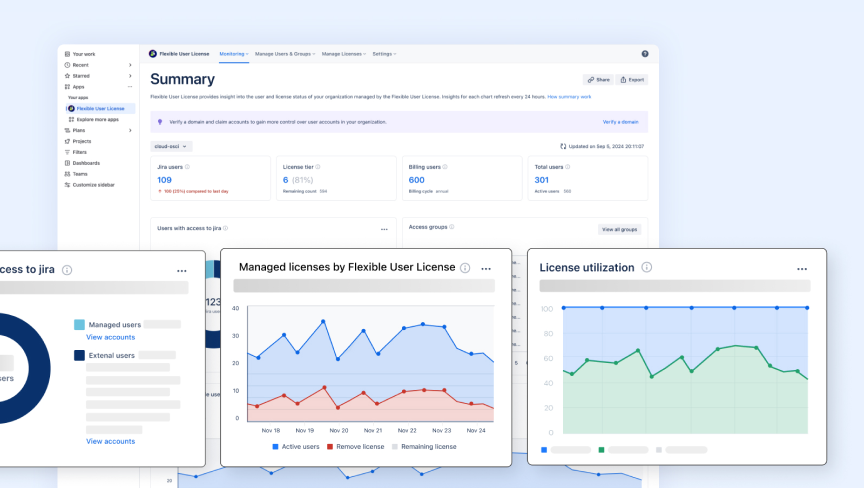Image resolution: width=864 pixels, height=488 pixels.
Task: Expand the cloud-esci site dropdown
Action: pyautogui.click(x=171, y=147)
